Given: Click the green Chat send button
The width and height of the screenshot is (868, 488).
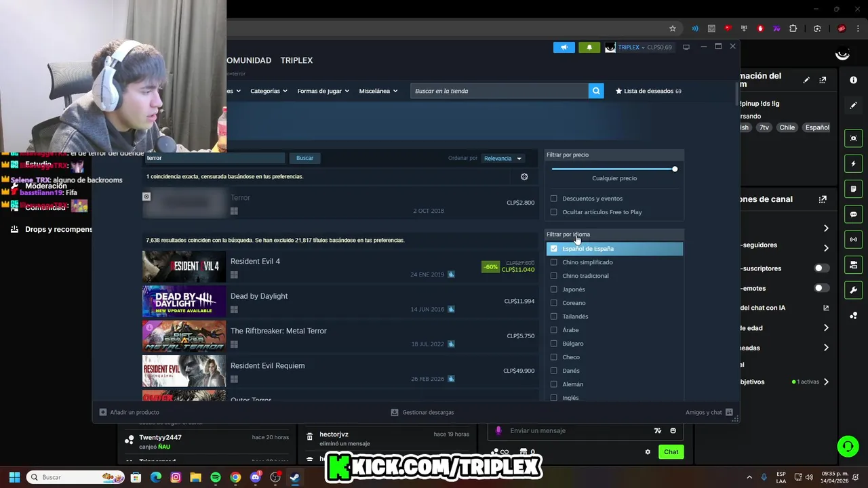Looking at the screenshot, I should tap(671, 452).
